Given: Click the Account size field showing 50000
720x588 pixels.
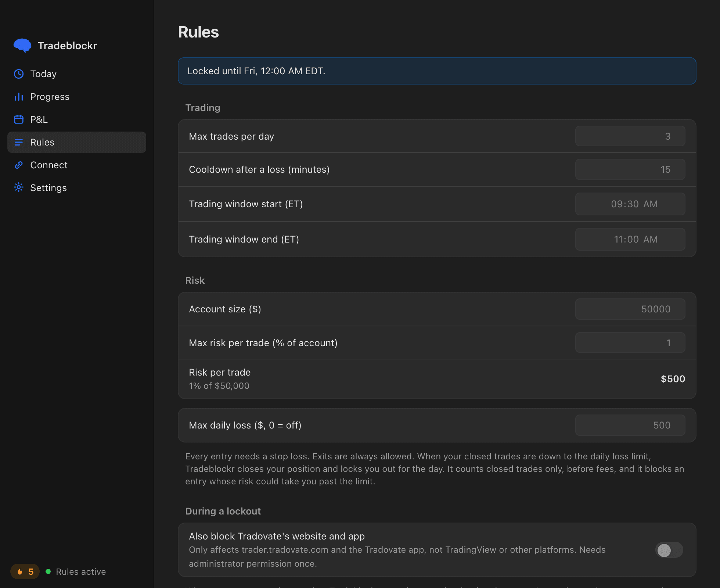Looking at the screenshot, I should coord(630,309).
